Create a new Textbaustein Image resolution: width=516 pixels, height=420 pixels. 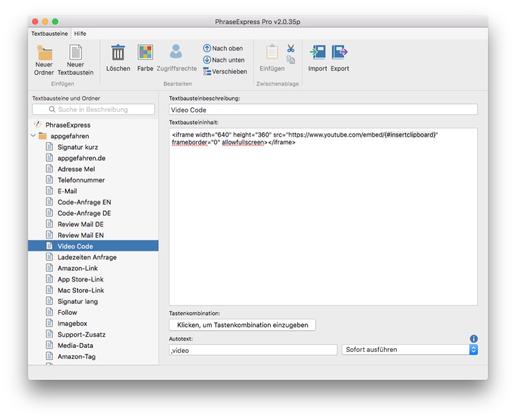click(75, 53)
